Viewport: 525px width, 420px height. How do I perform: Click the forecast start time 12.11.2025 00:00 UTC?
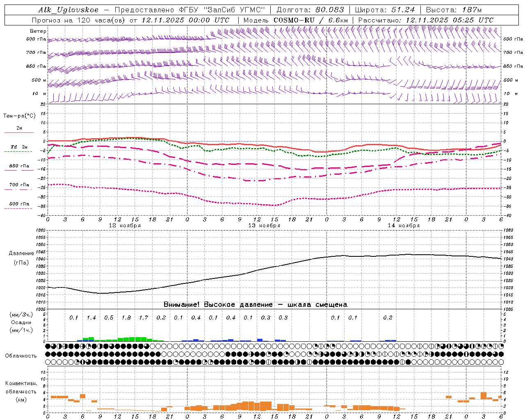(185, 20)
